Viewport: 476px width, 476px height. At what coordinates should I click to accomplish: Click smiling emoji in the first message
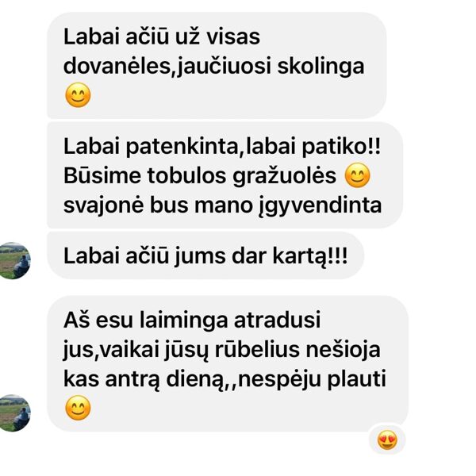tap(78, 95)
